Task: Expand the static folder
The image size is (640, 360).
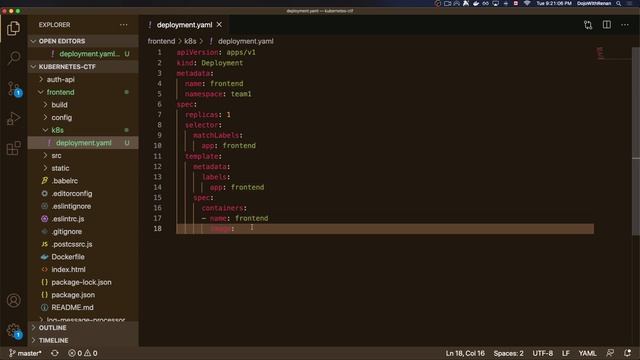Action: [83, 168]
